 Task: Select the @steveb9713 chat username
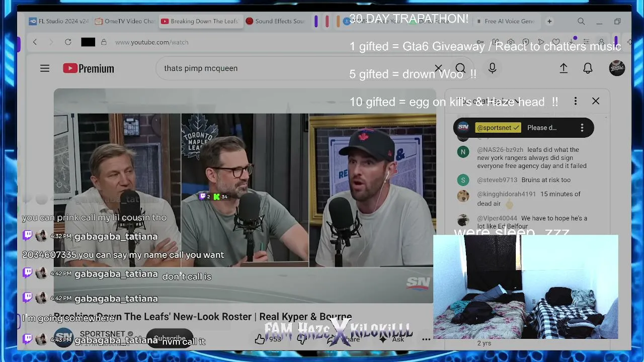pos(497,180)
